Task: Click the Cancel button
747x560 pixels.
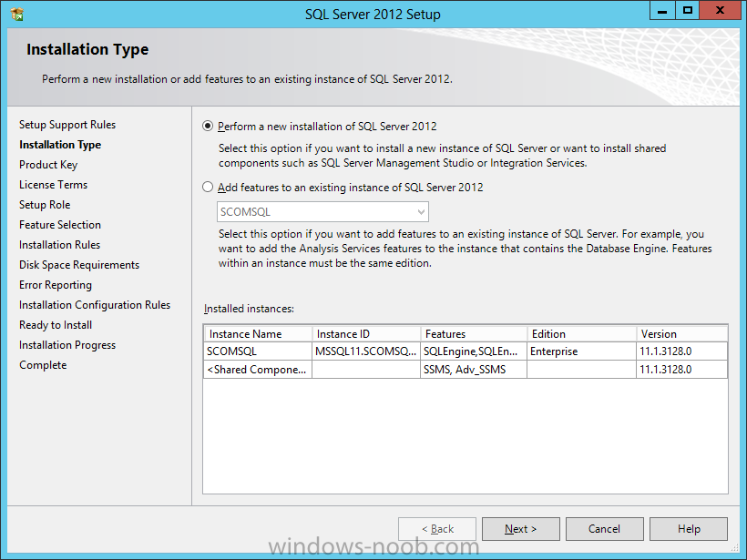Action: pyautogui.click(x=605, y=529)
